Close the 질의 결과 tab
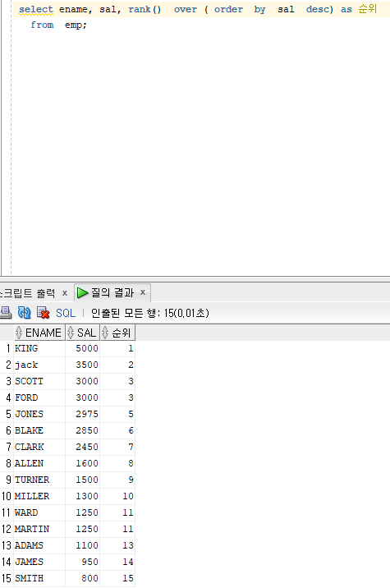390x588 pixels. [143, 292]
